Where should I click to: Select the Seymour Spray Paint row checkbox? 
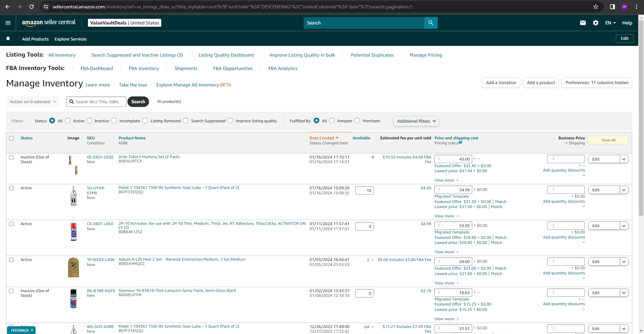pyautogui.click(x=11, y=291)
